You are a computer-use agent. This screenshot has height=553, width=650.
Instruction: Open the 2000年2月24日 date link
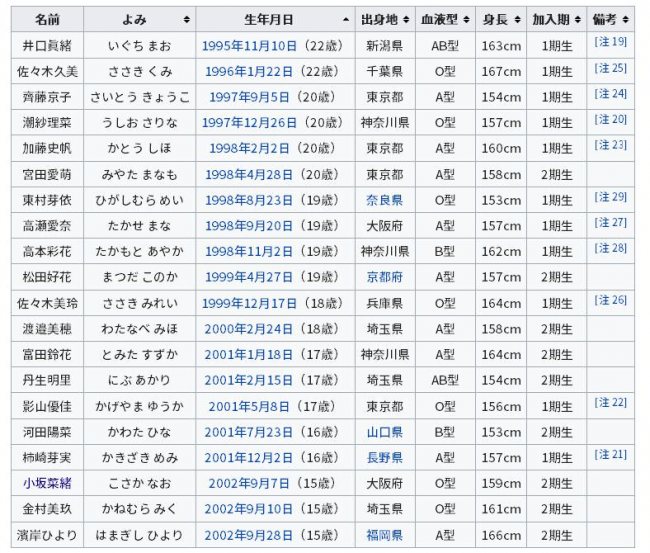coord(250,329)
